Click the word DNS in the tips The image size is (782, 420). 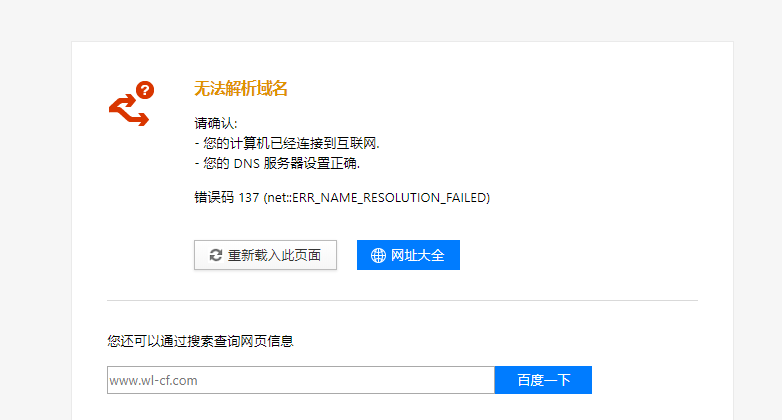[x=246, y=164]
